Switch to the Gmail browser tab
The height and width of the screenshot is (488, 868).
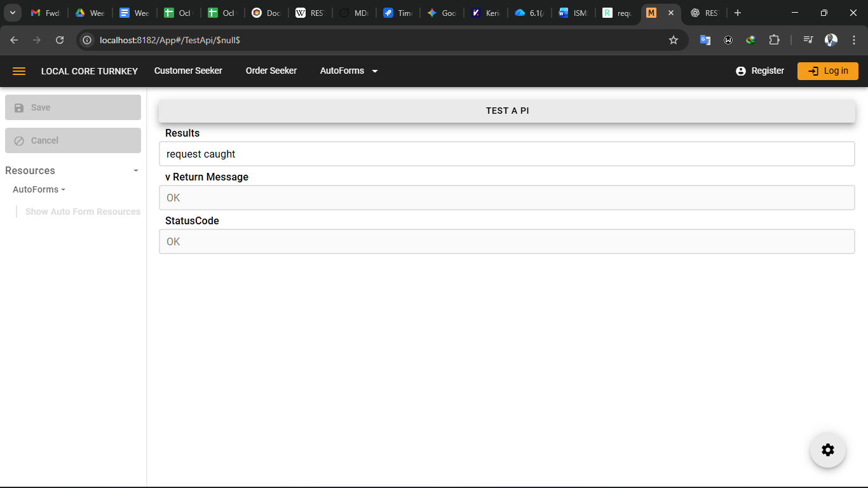point(44,13)
